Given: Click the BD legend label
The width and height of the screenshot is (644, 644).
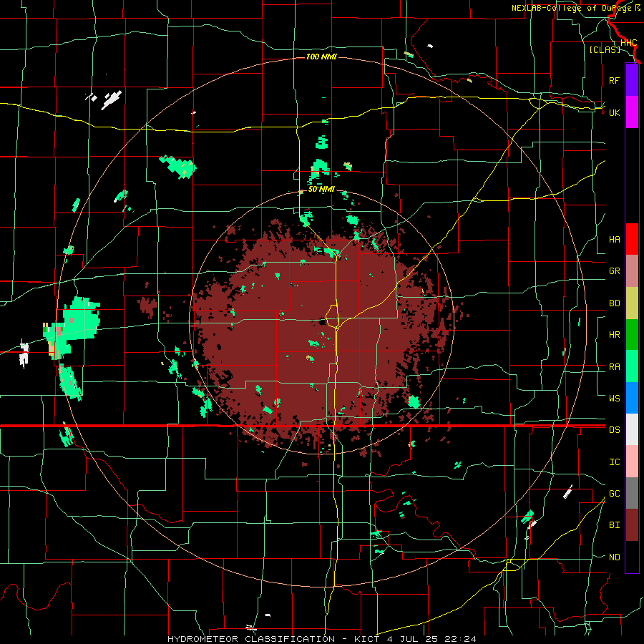Looking at the screenshot, I should [614, 303].
